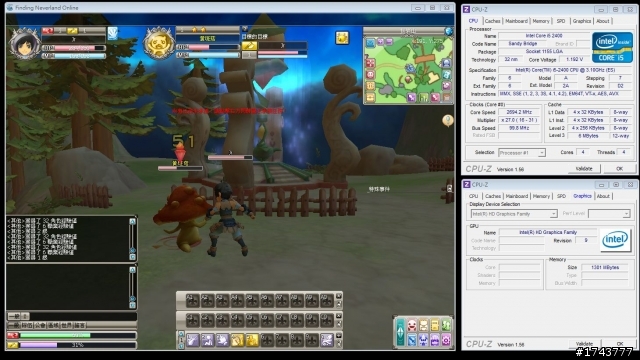Open CPU tab in bottom CPU-Z window
Screen dimensions: 640x360
point(473,196)
